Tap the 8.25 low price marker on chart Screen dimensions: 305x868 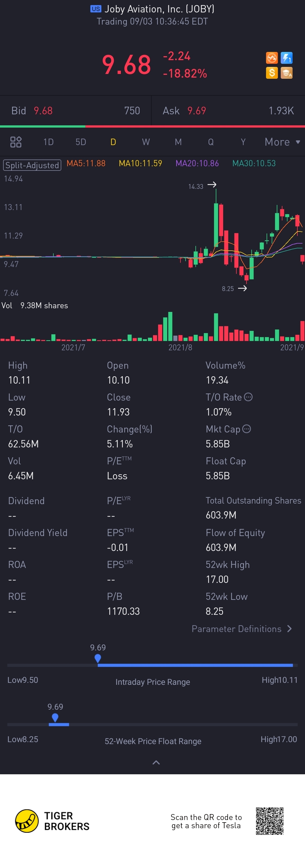pyautogui.click(x=234, y=288)
